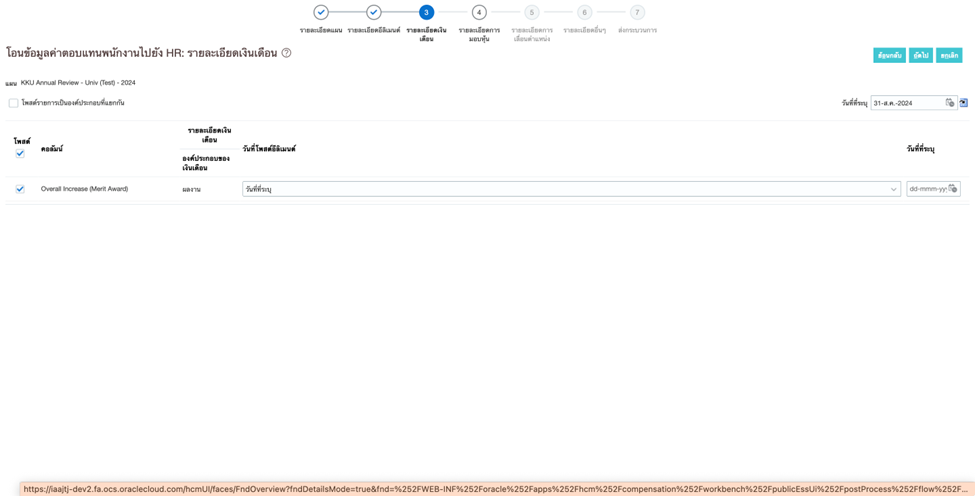The image size is (975, 496).
Task: Click the ย้อนกลับ (Back) button
Action: (x=889, y=56)
